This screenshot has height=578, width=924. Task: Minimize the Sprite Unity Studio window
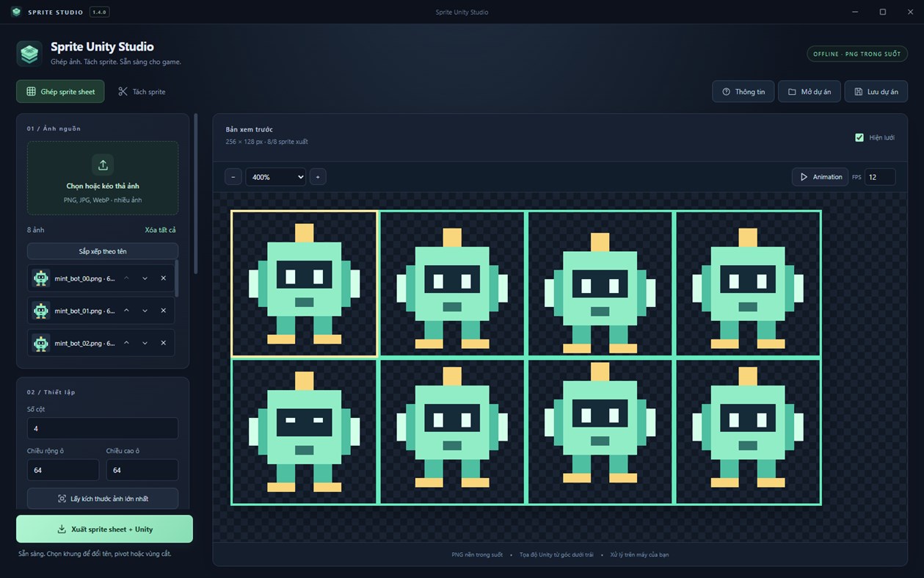point(855,12)
